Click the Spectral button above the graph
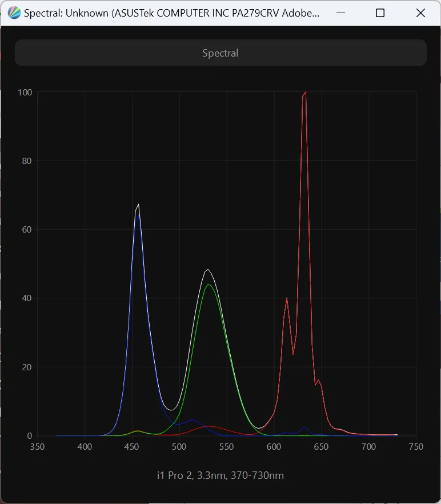The image size is (441, 504). point(220,53)
